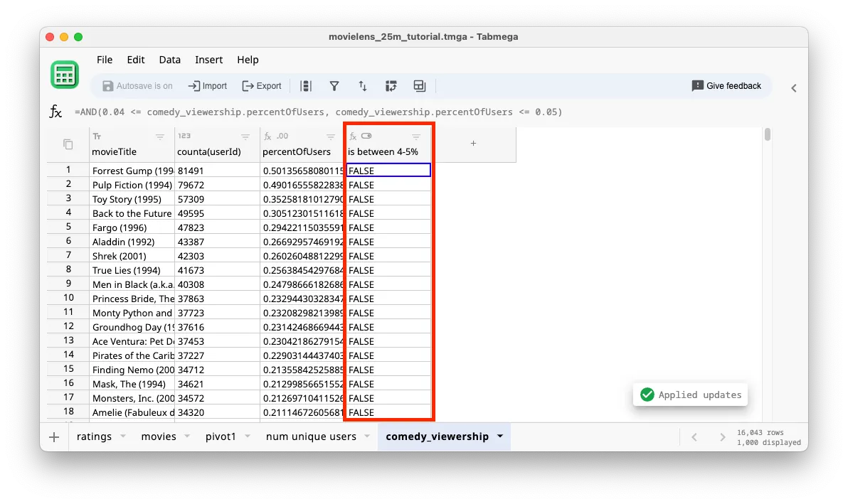848x504 pixels.
Task: Open the comedy_viewership tab dropdown
Action: pos(500,436)
